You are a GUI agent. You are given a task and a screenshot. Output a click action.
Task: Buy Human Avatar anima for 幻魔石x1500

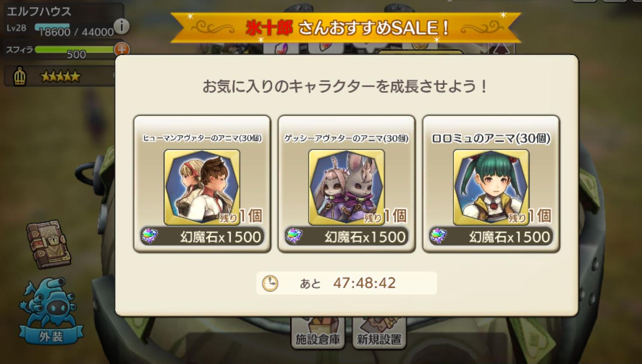tap(202, 237)
